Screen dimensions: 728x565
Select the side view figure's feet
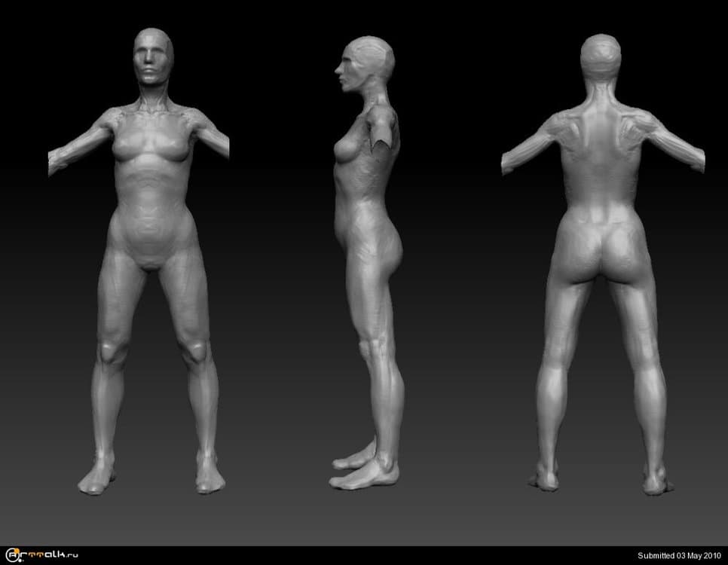[x=364, y=471]
